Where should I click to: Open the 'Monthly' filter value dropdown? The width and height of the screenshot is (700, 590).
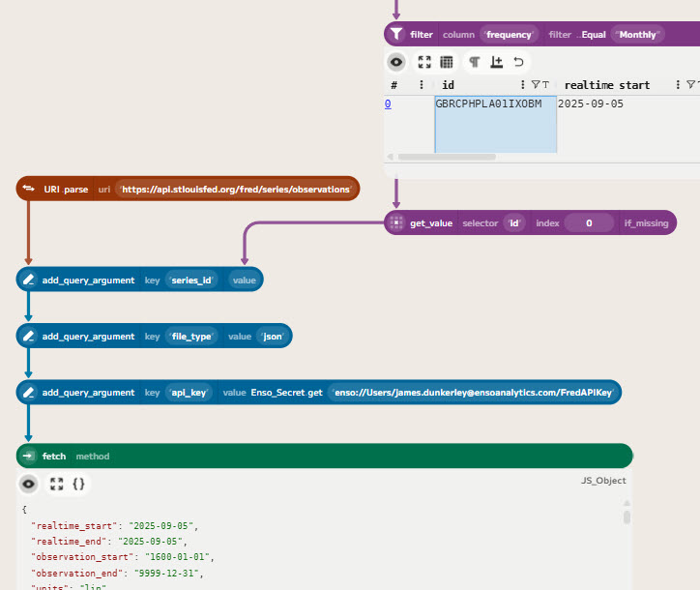pos(637,35)
